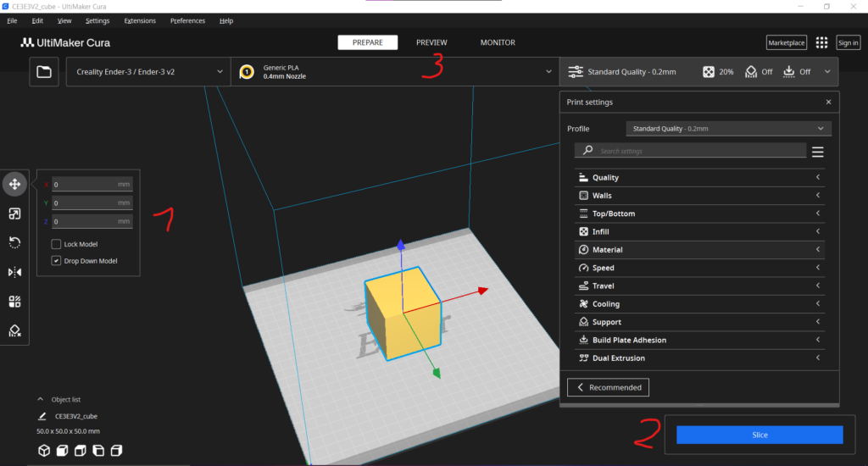This screenshot has height=466, width=868.
Task: Collapse the print settings header chevron
Action: 827,72
